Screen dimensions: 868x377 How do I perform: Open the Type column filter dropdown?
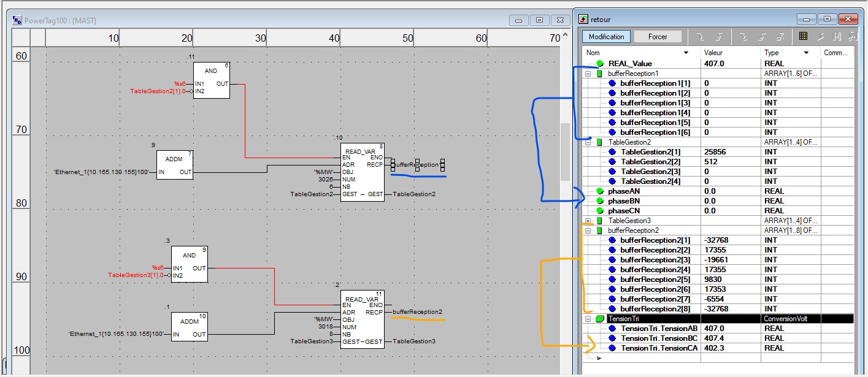tap(806, 53)
